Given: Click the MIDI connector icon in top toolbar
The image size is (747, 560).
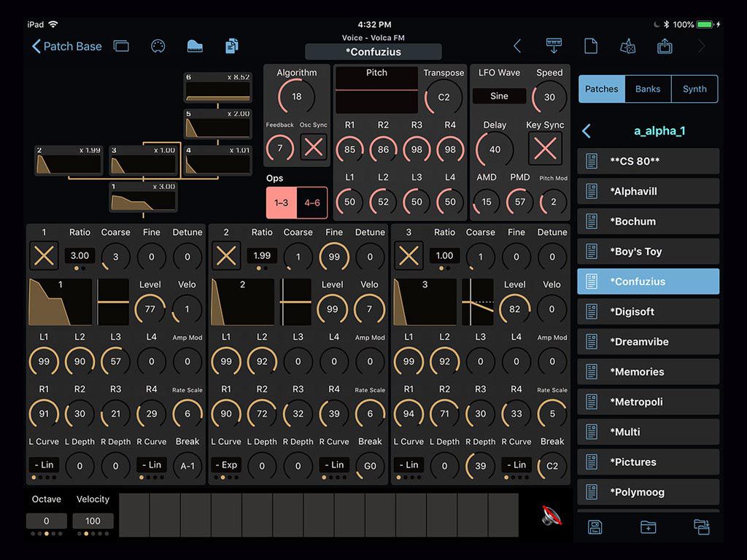Looking at the screenshot, I should (x=158, y=46).
